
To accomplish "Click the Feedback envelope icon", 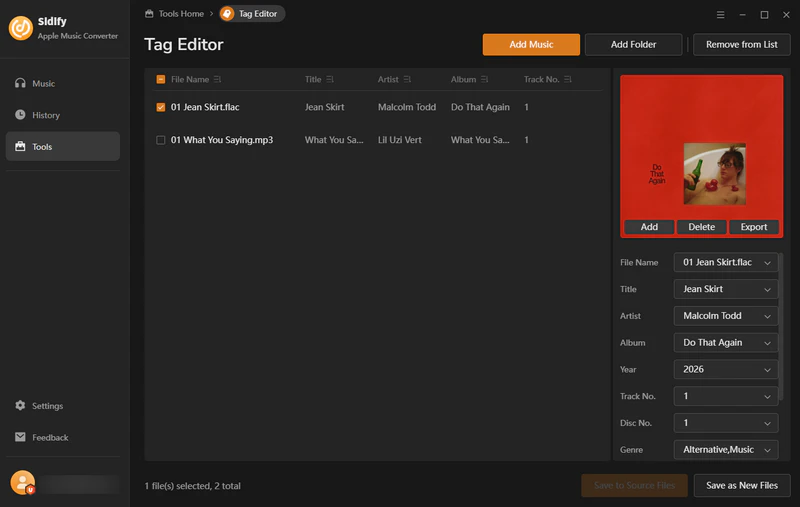I will tap(20, 437).
